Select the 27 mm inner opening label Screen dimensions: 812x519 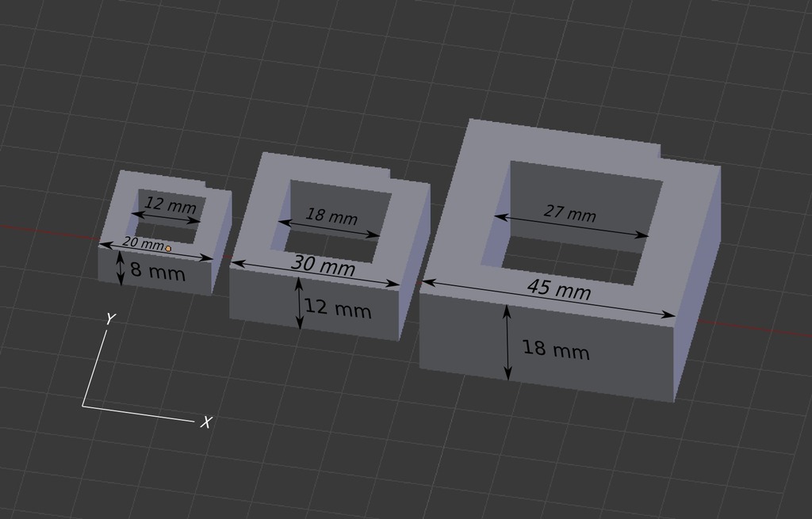pyautogui.click(x=569, y=212)
